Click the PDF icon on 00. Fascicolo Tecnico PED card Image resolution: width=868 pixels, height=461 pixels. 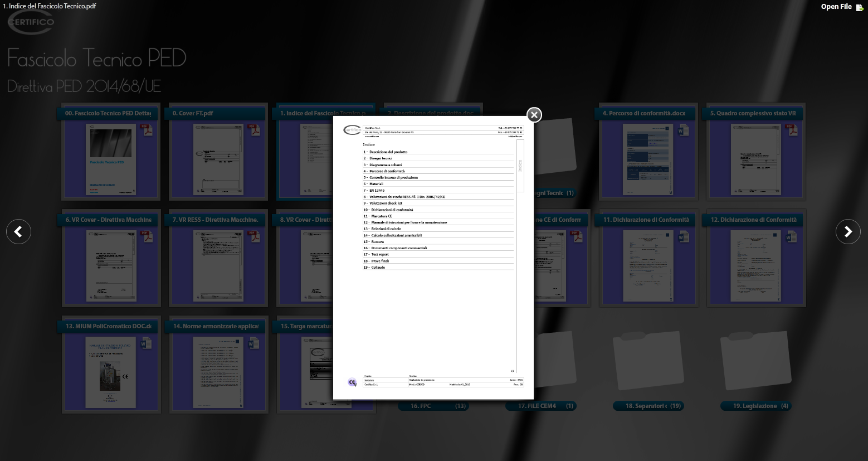[147, 130]
